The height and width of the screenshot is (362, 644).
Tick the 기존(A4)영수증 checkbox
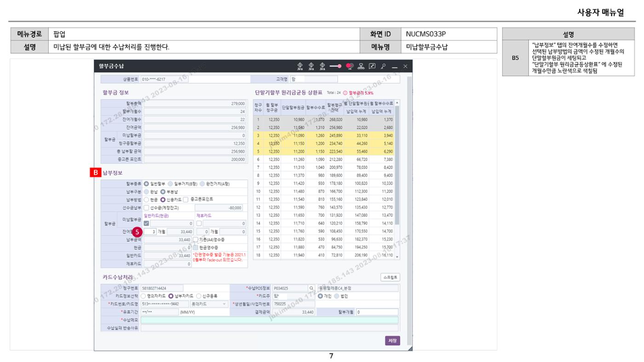click(195, 240)
